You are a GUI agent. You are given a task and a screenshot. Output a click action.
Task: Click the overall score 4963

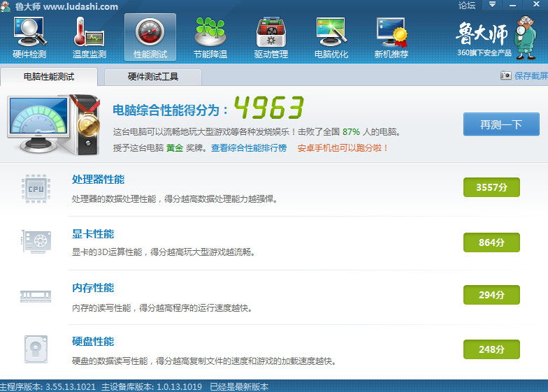[x=268, y=108]
